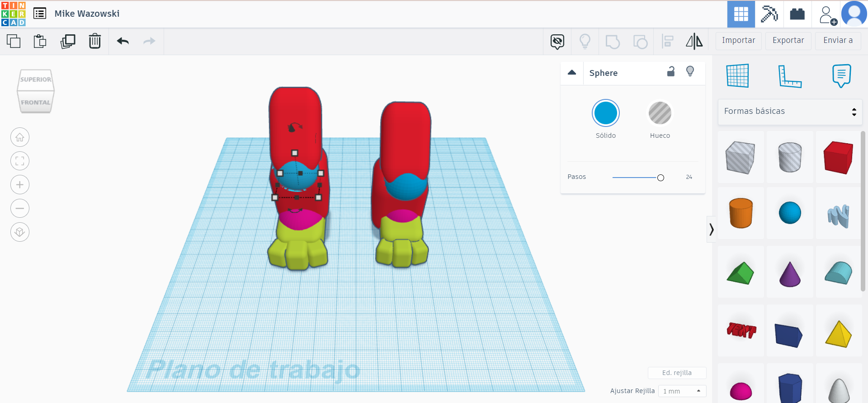Open the Ajustar Rejilla 1 mm dropdown

coord(682,391)
